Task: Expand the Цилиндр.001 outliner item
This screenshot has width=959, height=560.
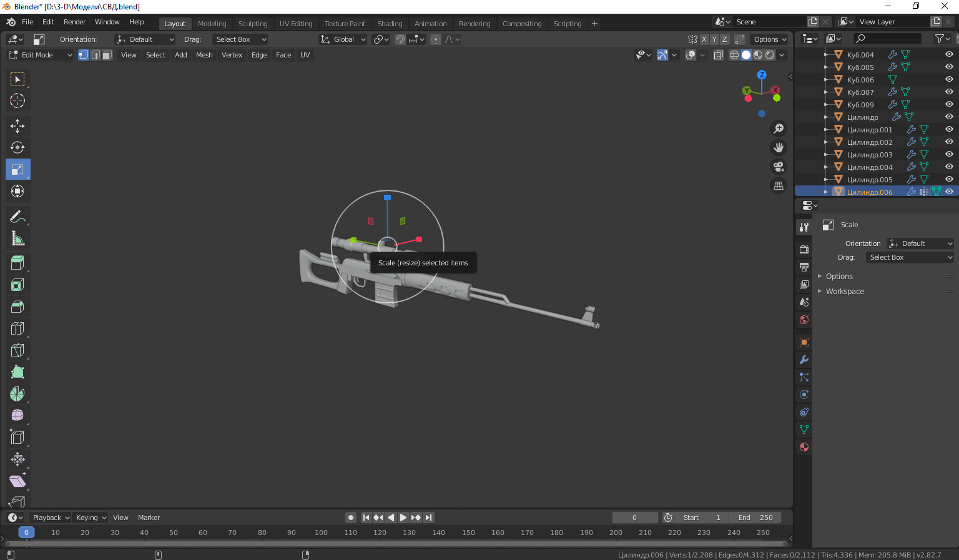Action: click(826, 130)
